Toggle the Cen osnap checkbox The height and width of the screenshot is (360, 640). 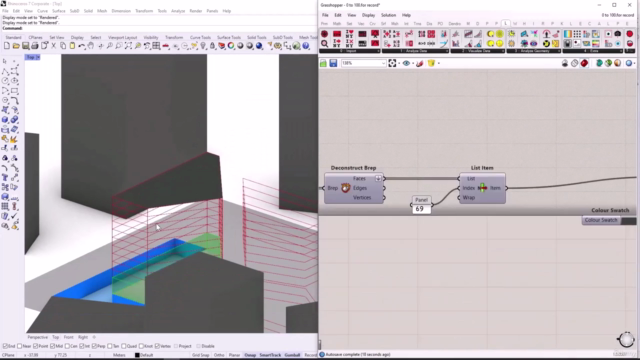click(67, 346)
